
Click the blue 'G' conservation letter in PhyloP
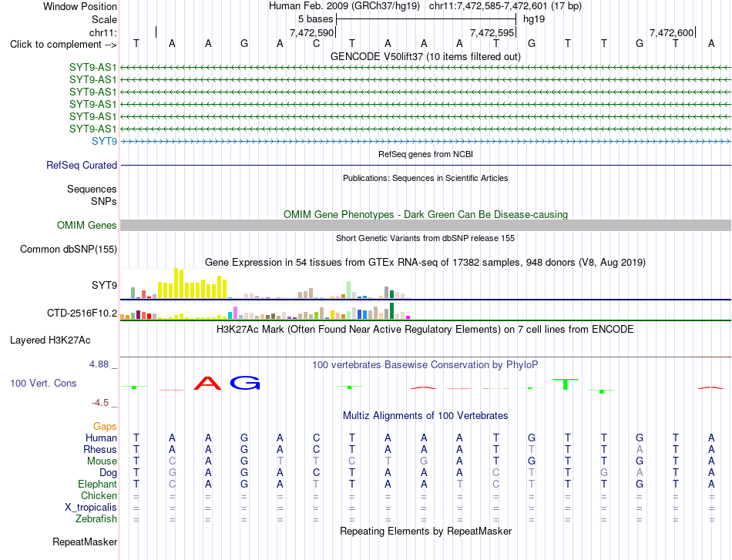244,383
